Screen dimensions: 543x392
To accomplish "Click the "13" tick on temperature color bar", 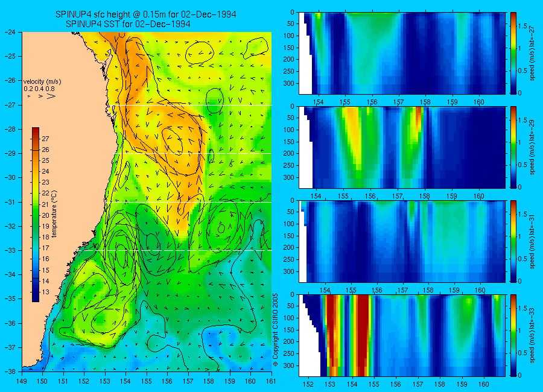I will coord(46,292).
